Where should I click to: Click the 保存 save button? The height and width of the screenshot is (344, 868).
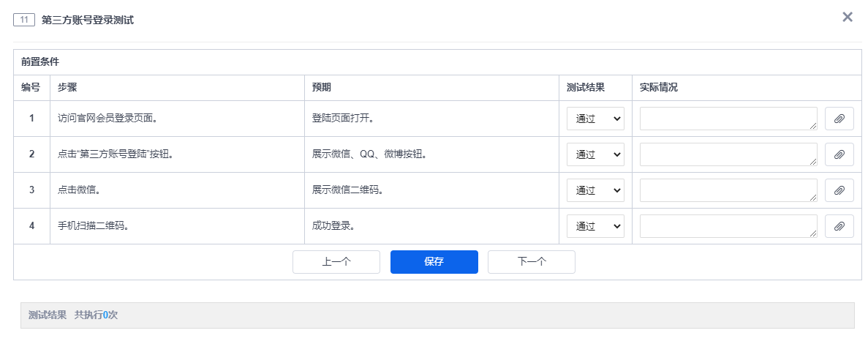[x=434, y=262]
